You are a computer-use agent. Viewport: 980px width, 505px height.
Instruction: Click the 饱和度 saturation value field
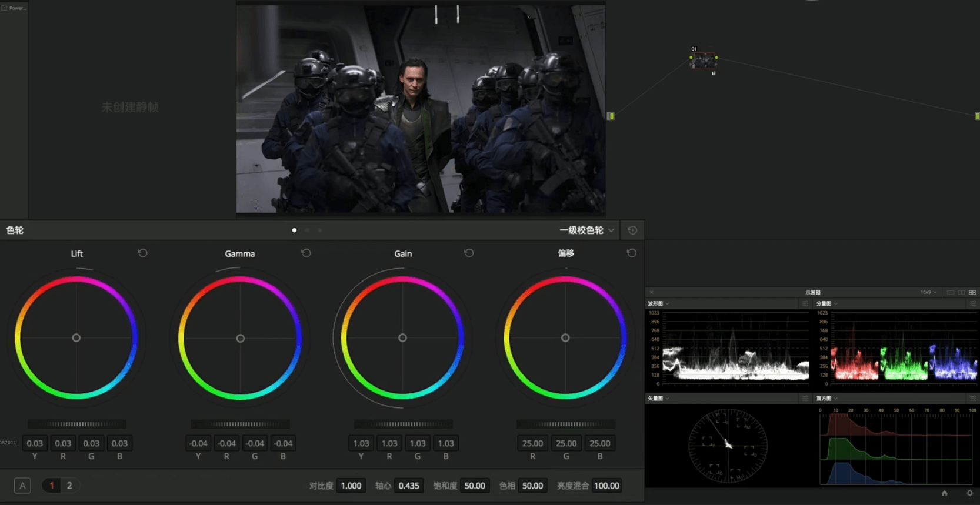475,486
